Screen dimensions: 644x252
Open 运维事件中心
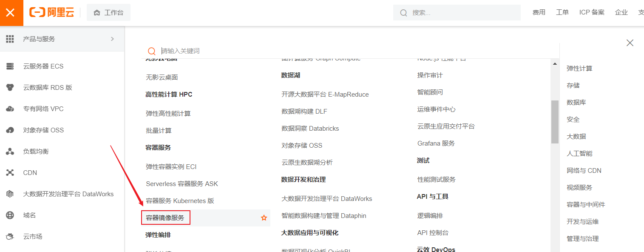437,109
